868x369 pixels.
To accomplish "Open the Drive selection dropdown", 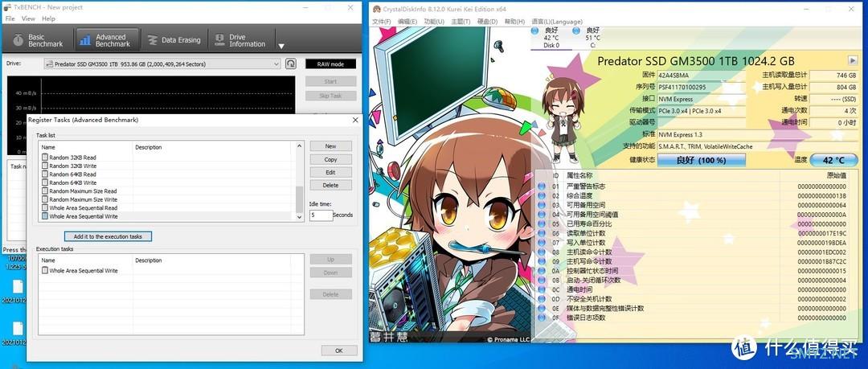I will coord(162,64).
